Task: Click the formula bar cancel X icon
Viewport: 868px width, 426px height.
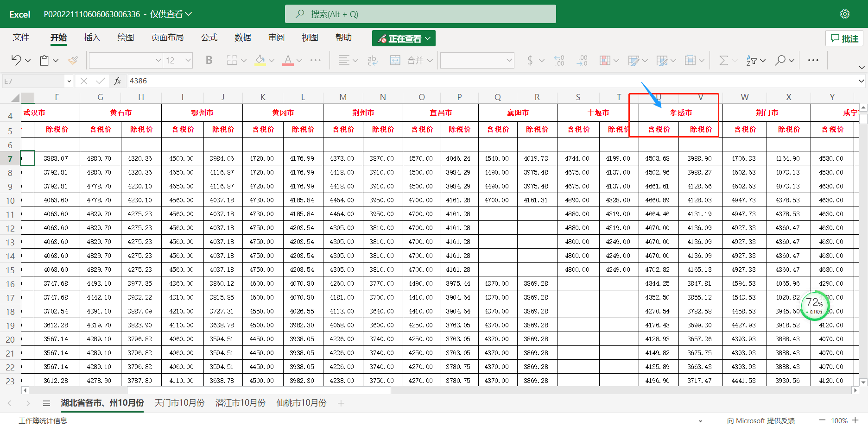Action: click(84, 81)
